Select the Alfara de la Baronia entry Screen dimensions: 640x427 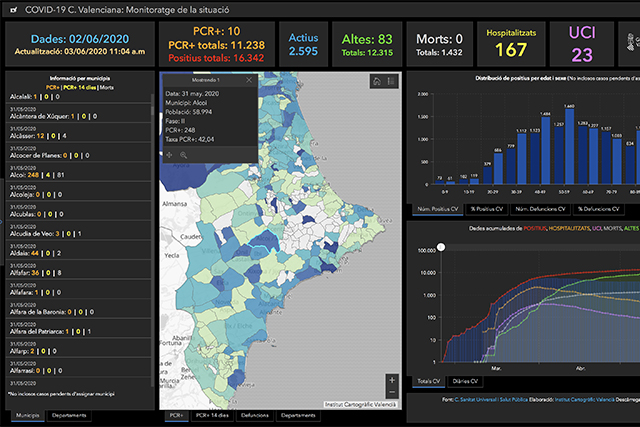78,309
